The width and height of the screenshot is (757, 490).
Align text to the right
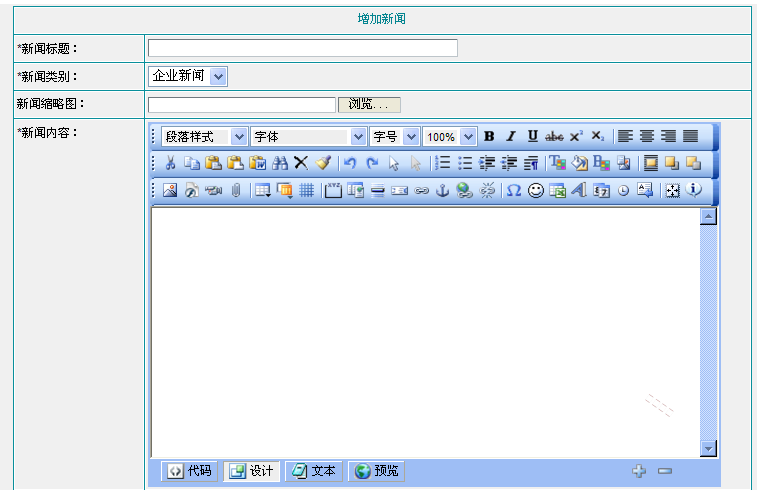pos(669,136)
